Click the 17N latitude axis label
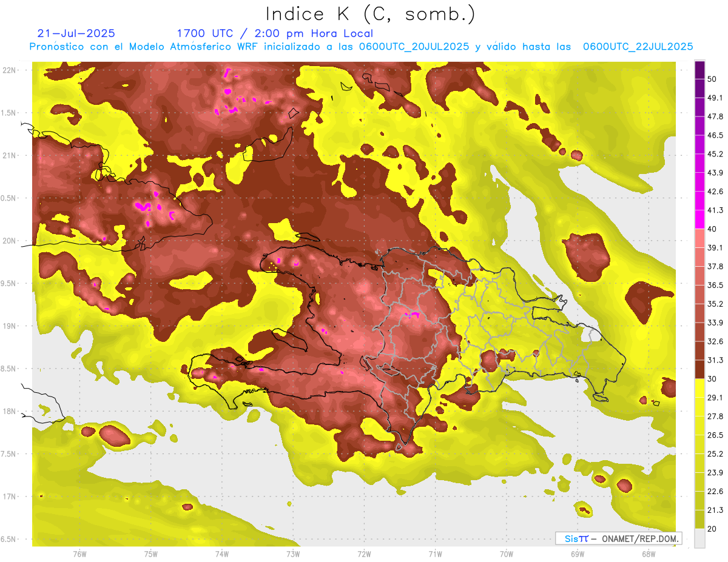 point(10,497)
